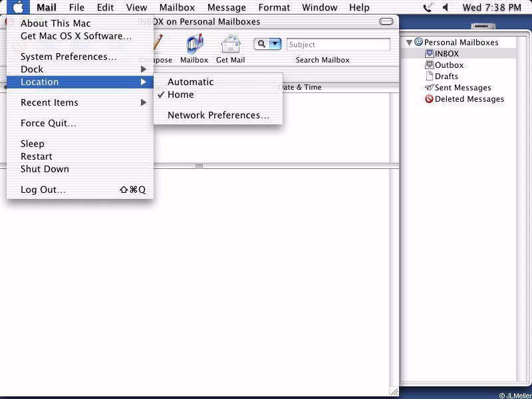Click the Drafts document icon
The width and height of the screenshot is (532, 399).
(x=430, y=76)
